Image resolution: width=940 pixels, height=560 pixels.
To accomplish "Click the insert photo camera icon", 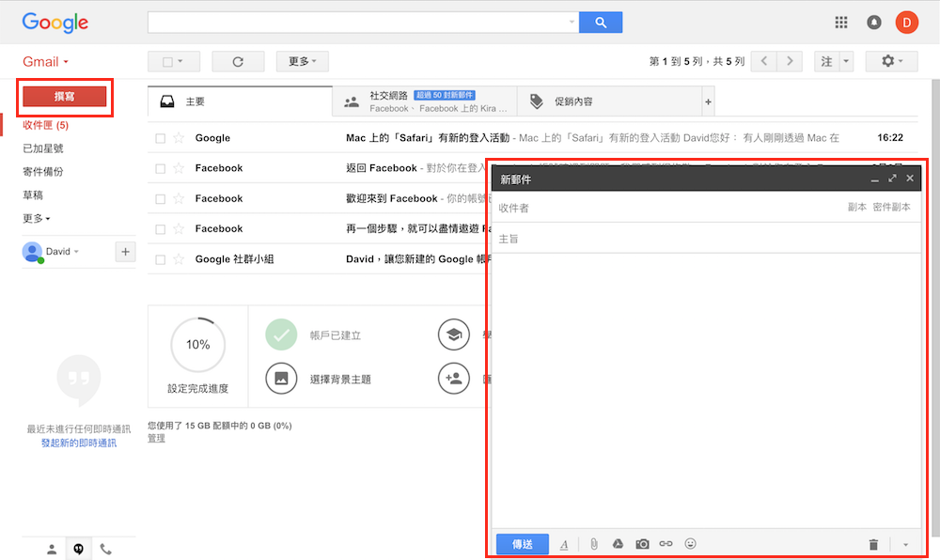I will pyautogui.click(x=642, y=544).
